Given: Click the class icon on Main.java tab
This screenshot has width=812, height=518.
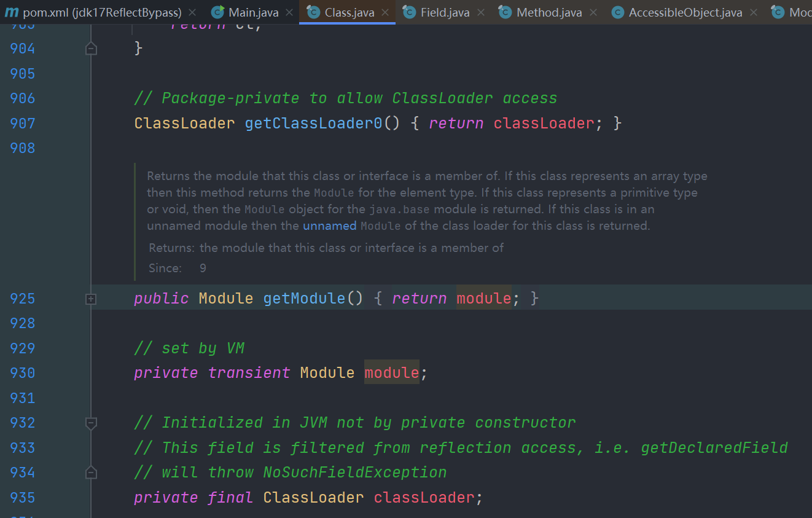Looking at the screenshot, I should (x=217, y=12).
